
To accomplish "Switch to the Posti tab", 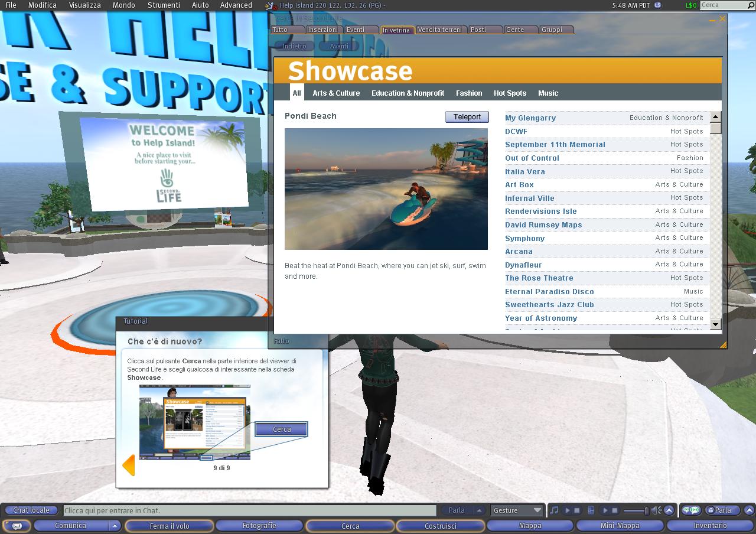I will click(485, 30).
